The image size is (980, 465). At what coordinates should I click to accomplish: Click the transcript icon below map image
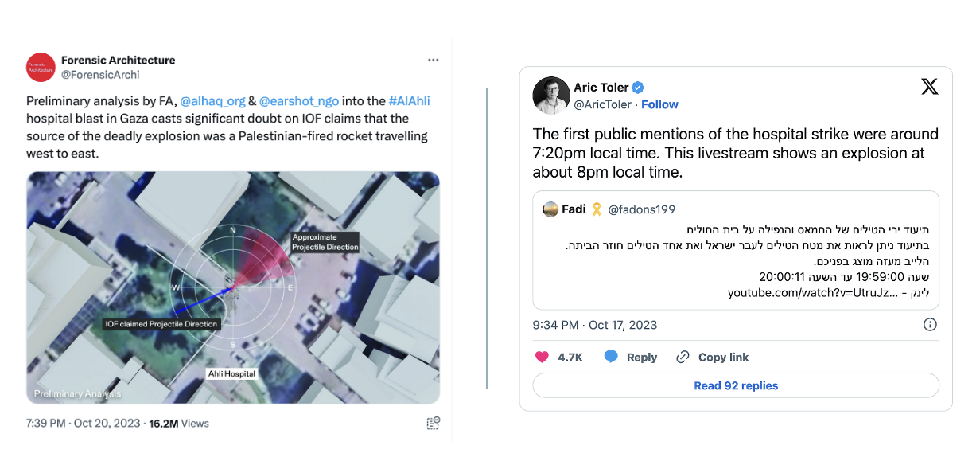pos(433,423)
